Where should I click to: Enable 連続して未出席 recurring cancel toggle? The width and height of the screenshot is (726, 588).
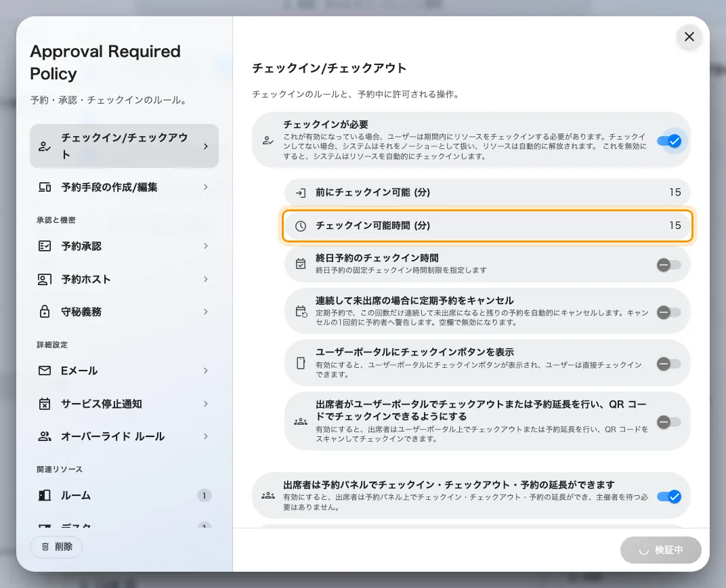pyautogui.click(x=669, y=312)
